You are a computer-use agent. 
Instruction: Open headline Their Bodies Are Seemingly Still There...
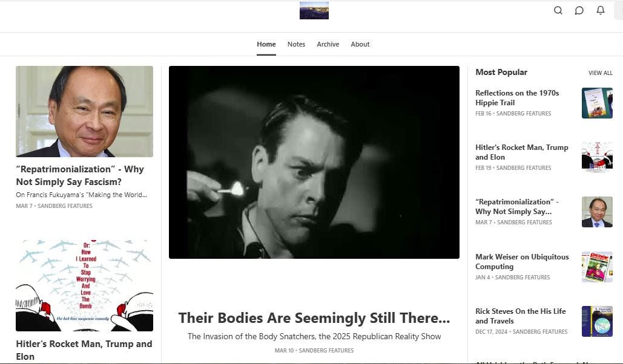[314, 318]
